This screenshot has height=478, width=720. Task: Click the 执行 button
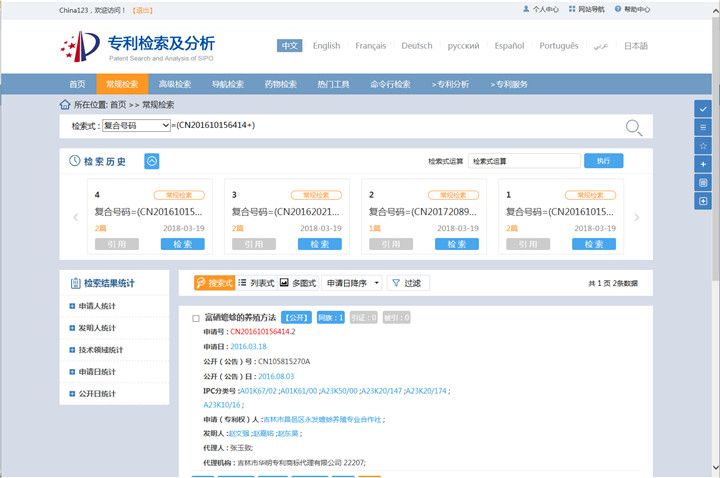(603, 161)
